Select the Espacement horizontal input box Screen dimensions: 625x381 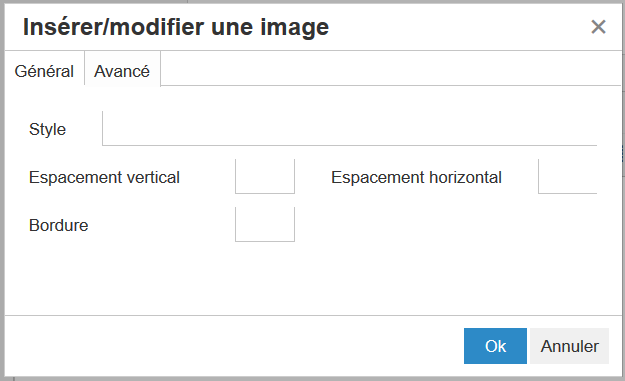[x=568, y=177]
